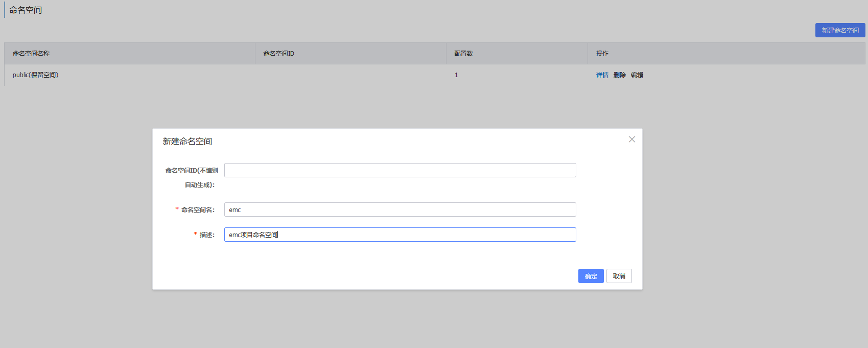This screenshot has width=868, height=348.
Task: Click the 命名空间名 field containing emc
Action: [x=400, y=210]
